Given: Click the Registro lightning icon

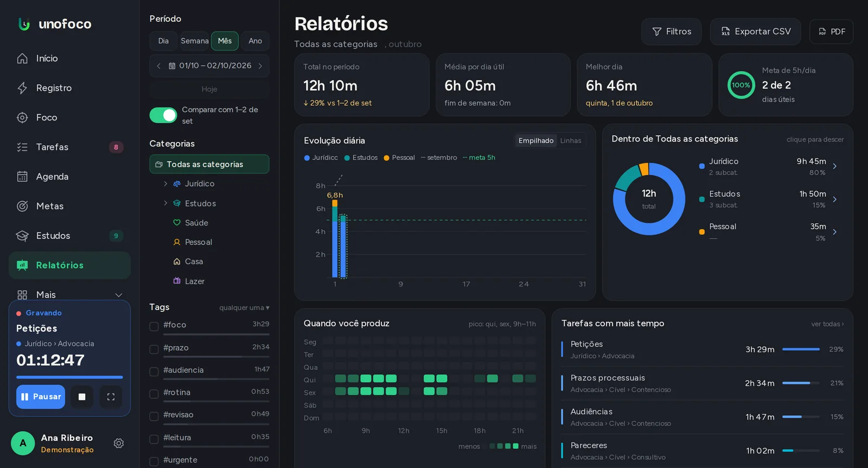Looking at the screenshot, I should click(x=22, y=88).
